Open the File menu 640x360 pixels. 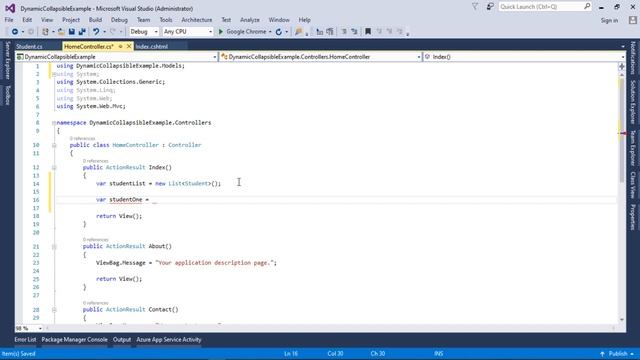point(9,20)
